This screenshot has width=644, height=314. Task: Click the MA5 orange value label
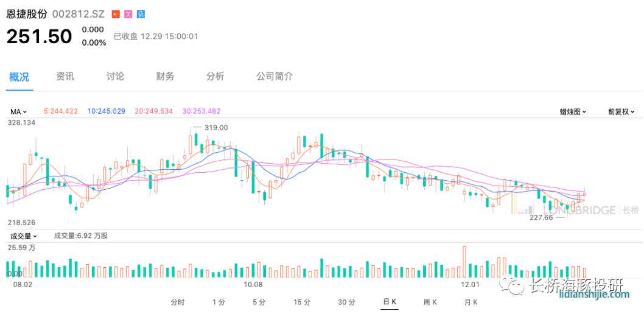61,111
